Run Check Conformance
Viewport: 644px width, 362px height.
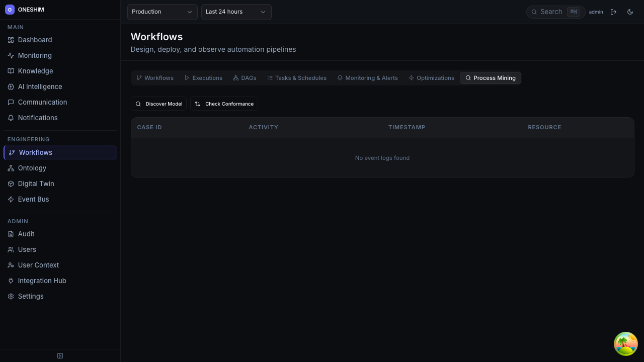point(224,104)
